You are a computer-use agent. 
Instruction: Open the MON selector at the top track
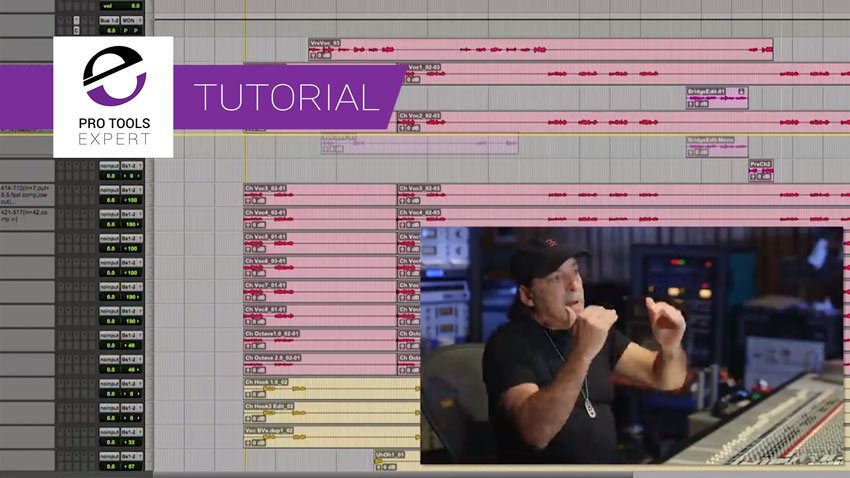pos(131,21)
